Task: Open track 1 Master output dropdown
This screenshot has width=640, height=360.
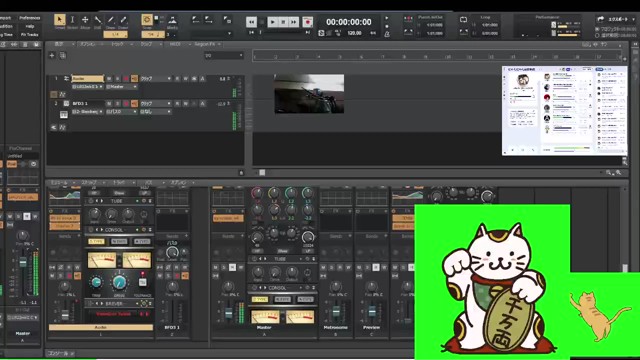Action: [122, 87]
